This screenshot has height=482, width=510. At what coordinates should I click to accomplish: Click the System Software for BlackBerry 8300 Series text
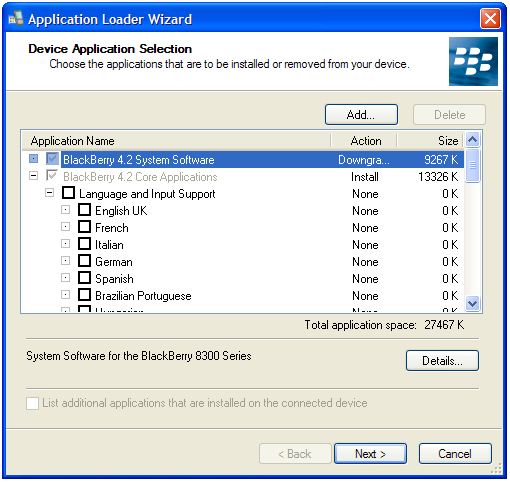click(x=139, y=356)
